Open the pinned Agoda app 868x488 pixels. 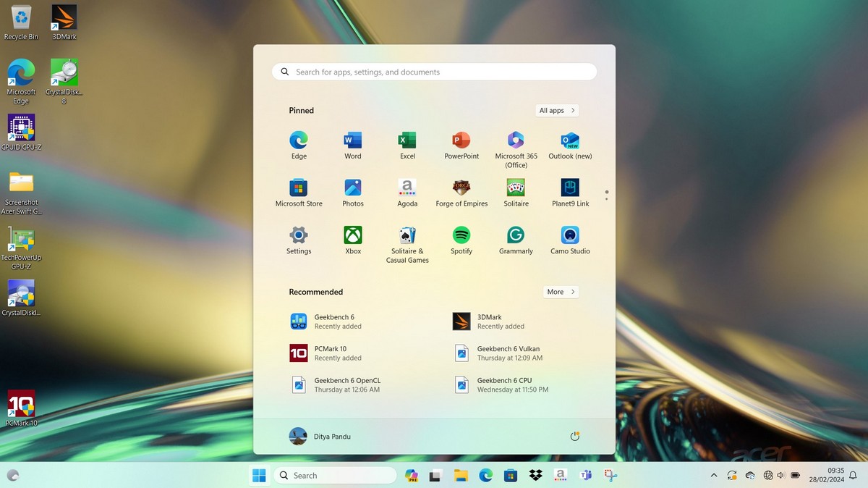[x=407, y=193]
